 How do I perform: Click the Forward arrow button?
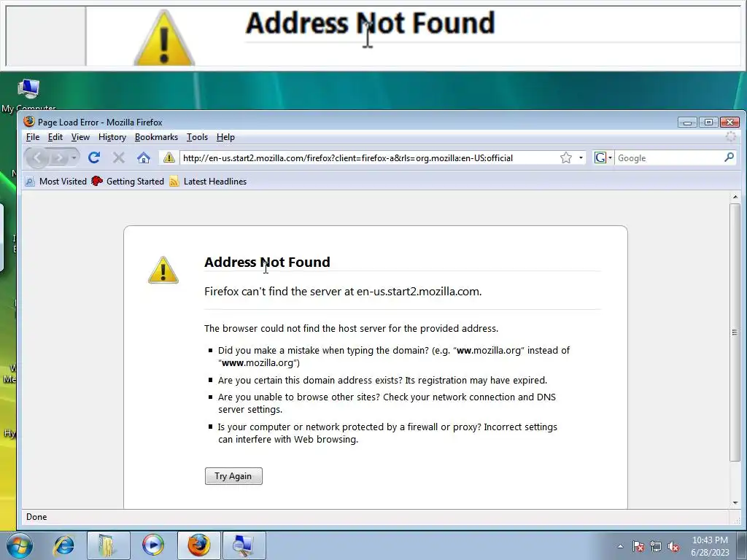pos(59,157)
